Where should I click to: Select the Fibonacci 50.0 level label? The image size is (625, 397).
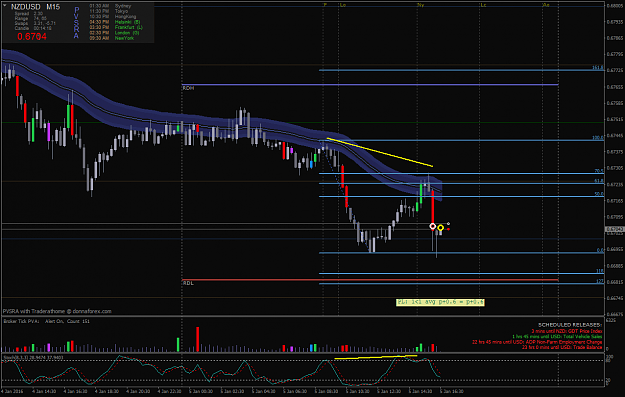pyautogui.click(x=599, y=194)
